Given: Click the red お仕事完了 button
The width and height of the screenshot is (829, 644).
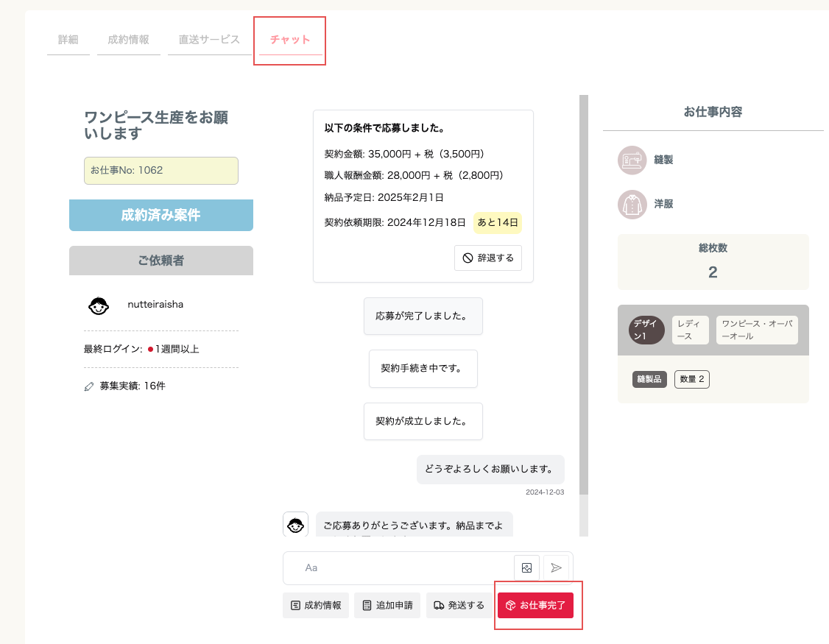Looking at the screenshot, I should pyautogui.click(x=535, y=606).
